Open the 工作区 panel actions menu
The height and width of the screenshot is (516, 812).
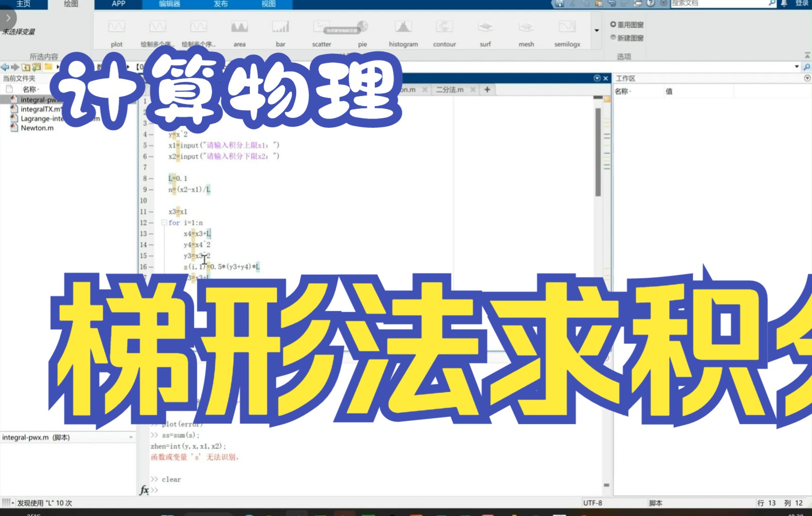pos(807,78)
